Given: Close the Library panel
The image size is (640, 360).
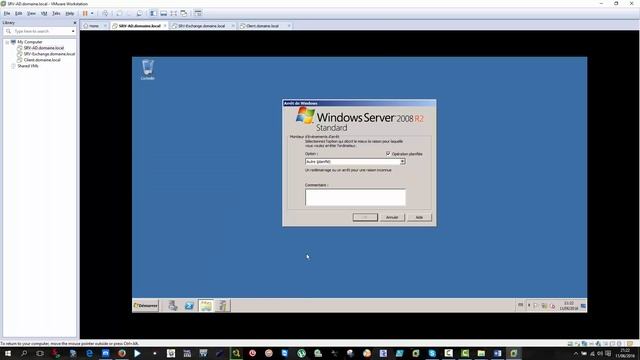Looking at the screenshot, I should 74,23.
